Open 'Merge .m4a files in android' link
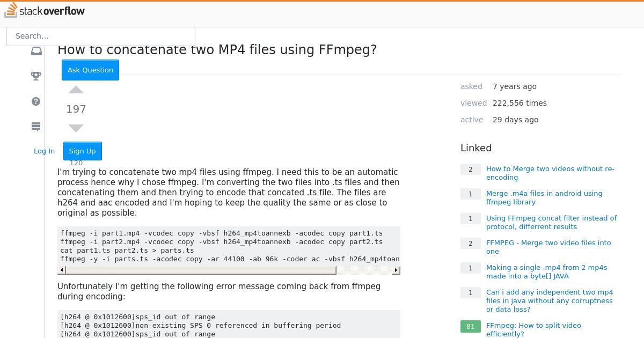Screen dimensions: 644x338 544,197
